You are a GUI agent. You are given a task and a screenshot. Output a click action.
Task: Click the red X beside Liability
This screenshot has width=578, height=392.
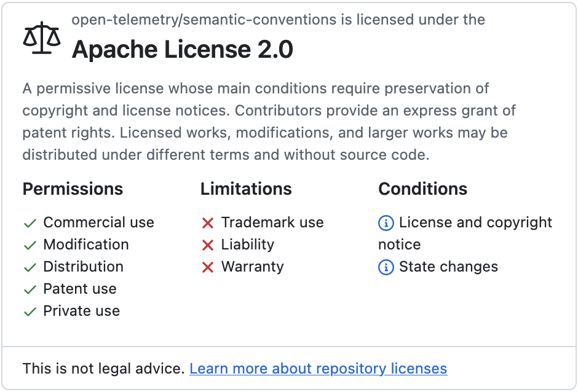pos(208,245)
